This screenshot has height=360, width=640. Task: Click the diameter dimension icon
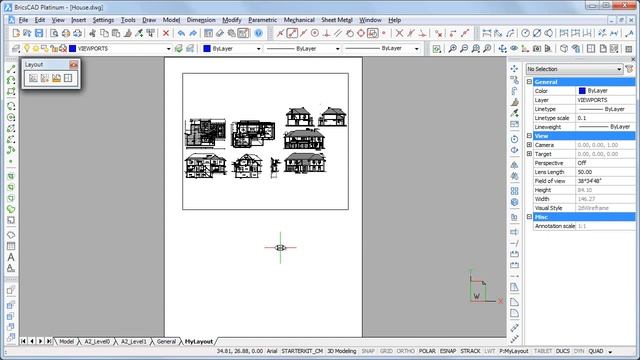pyautogui.click(x=537, y=33)
